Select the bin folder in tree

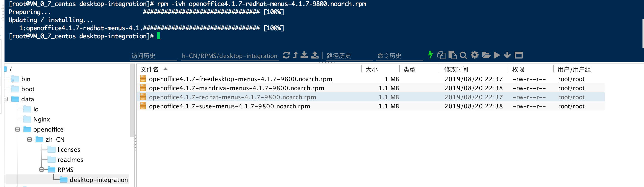pyautogui.click(x=26, y=79)
